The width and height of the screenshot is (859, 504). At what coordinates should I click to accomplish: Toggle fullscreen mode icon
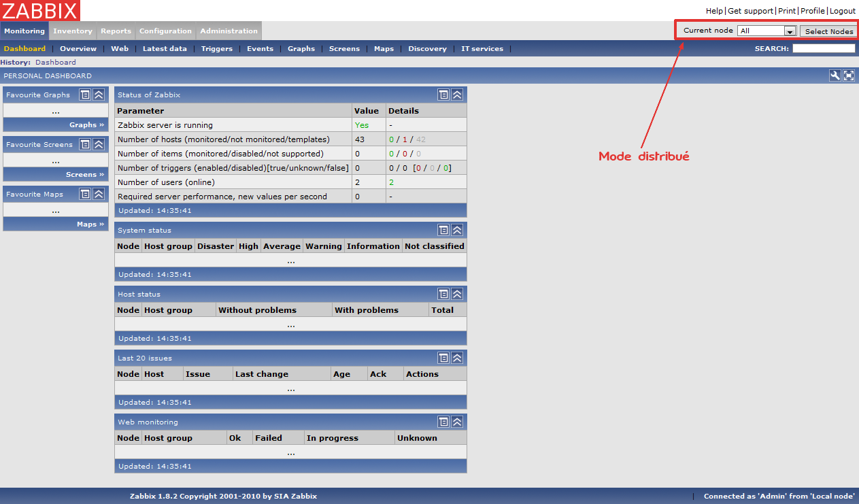[x=849, y=75]
